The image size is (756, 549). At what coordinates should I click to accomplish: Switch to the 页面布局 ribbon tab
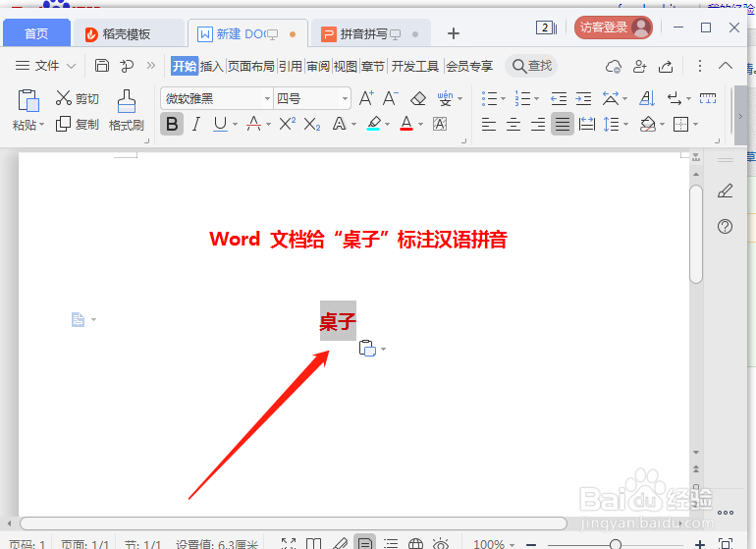click(250, 66)
